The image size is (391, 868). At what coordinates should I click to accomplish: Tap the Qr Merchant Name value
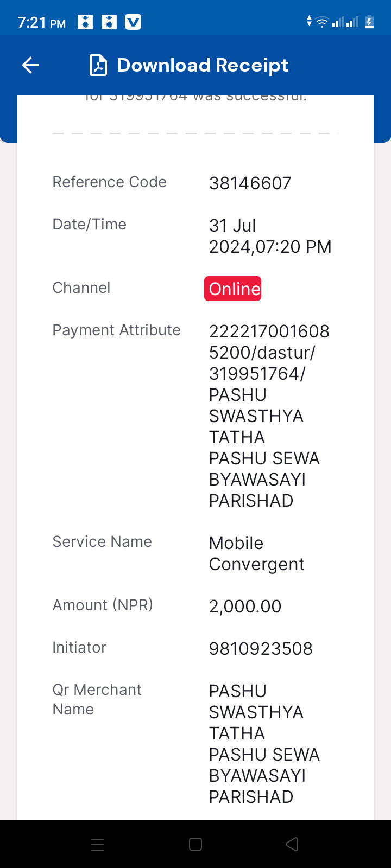264,744
